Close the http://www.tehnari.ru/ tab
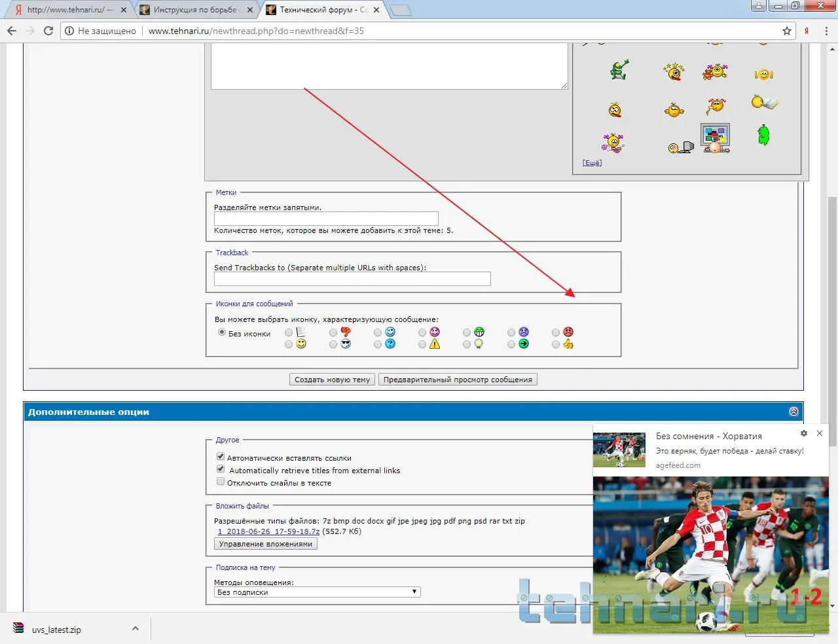838x644 pixels. [124, 10]
